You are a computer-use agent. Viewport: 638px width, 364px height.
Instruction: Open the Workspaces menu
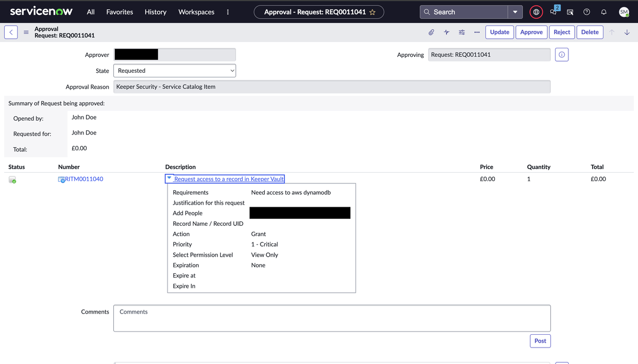(x=196, y=12)
